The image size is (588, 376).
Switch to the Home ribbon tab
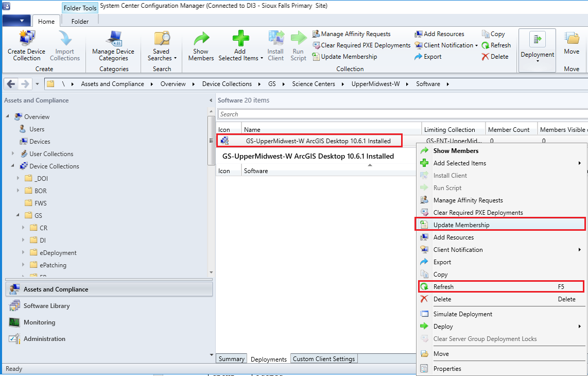46,22
